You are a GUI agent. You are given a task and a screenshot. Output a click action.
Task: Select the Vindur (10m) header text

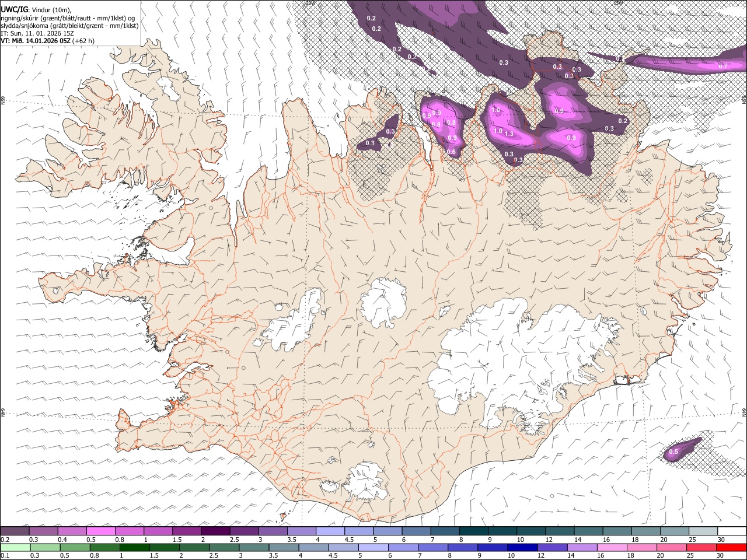pyautogui.click(x=52, y=9)
